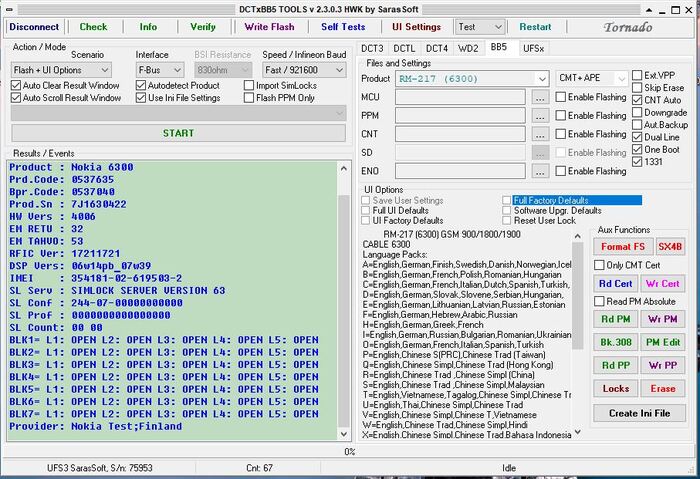Click the Rd Cert button
This screenshot has width=700, height=479.
(616, 283)
